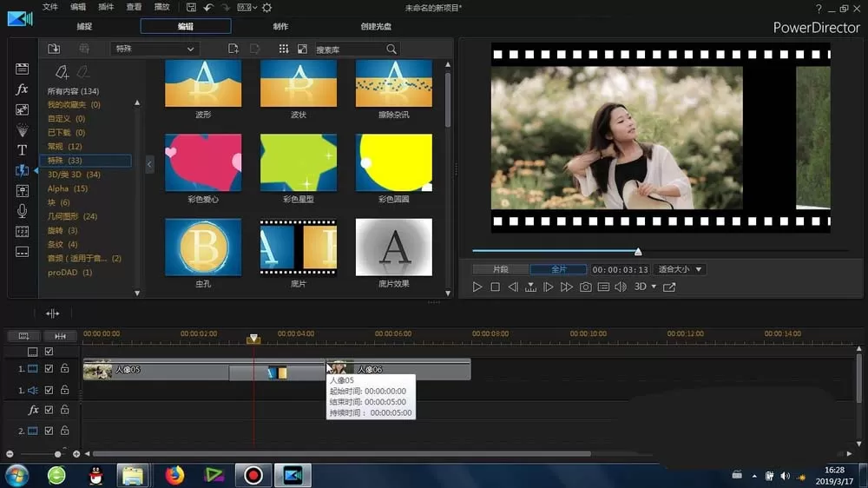Open the 3D mode dropdown arrow
Image resolution: width=868 pixels, height=488 pixels.
click(654, 287)
